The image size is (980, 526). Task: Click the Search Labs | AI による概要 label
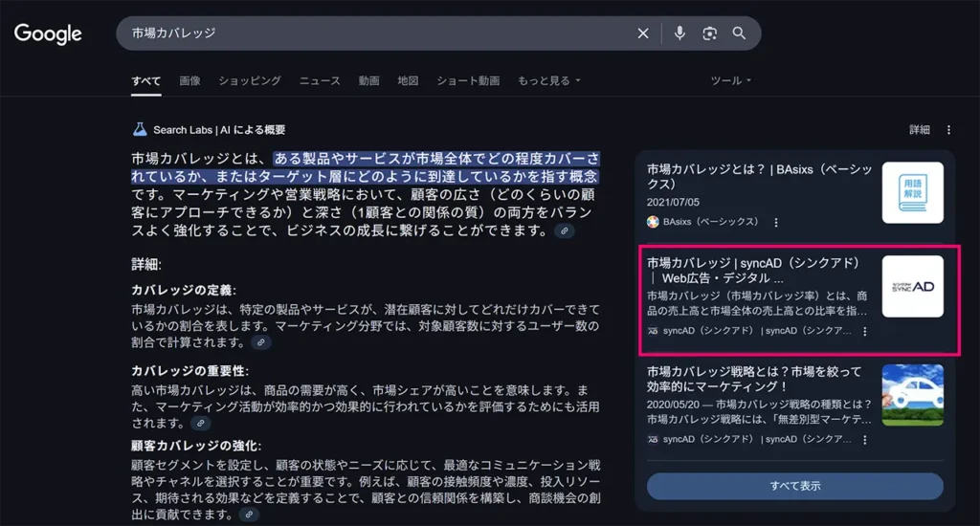[x=219, y=130]
